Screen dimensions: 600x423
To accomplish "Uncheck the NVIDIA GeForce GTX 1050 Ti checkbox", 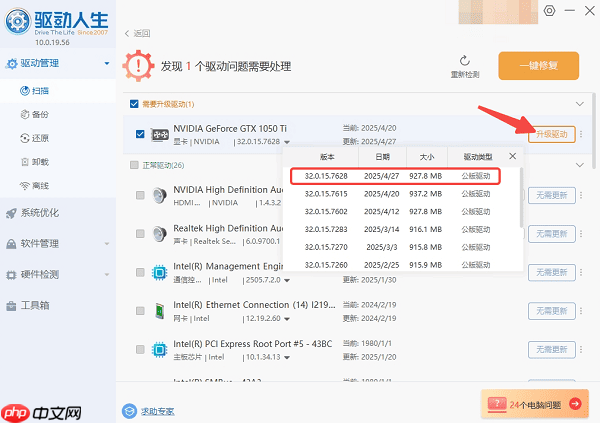I will tap(140, 134).
